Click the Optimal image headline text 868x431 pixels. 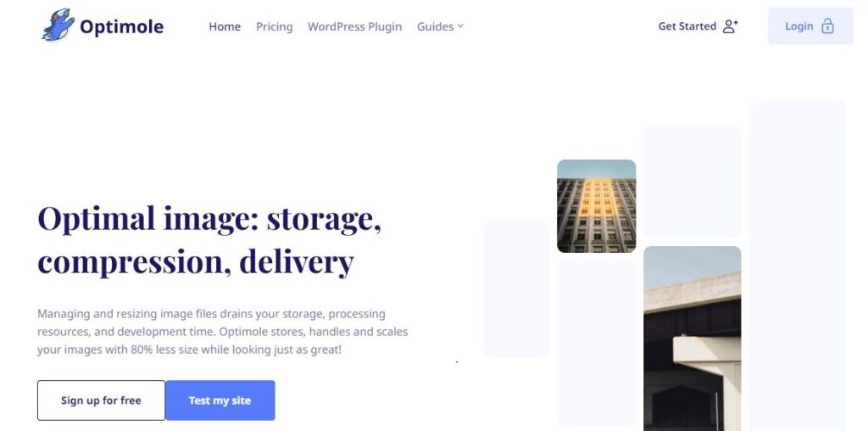coord(209,239)
